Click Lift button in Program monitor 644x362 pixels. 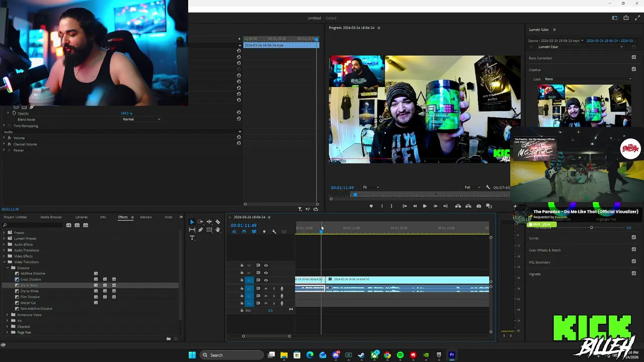pos(458,206)
